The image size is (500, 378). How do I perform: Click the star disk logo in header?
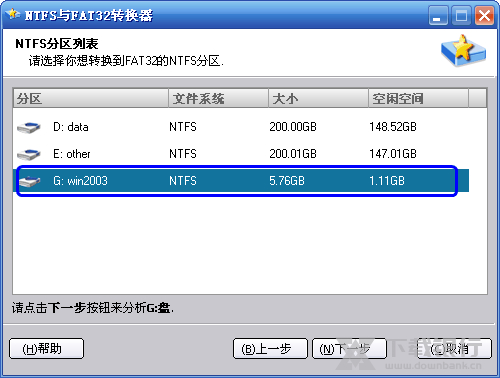point(463,51)
